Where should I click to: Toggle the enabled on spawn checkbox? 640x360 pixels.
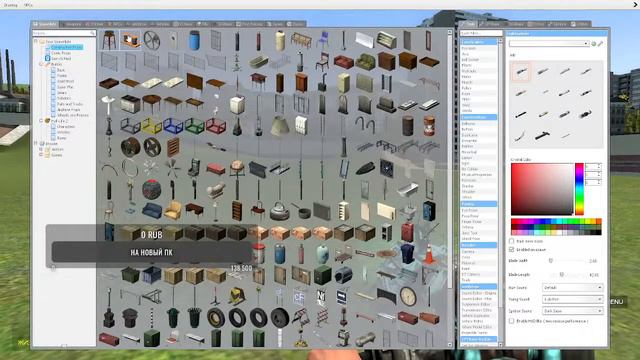click(x=511, y=249)
